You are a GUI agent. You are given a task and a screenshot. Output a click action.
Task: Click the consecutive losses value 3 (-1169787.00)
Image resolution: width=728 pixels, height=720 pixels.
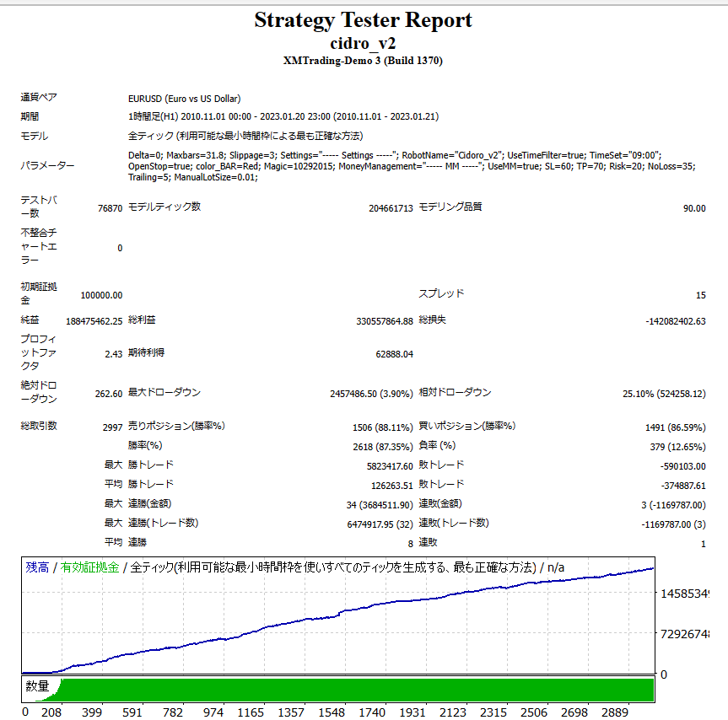[x=674, y=505]
